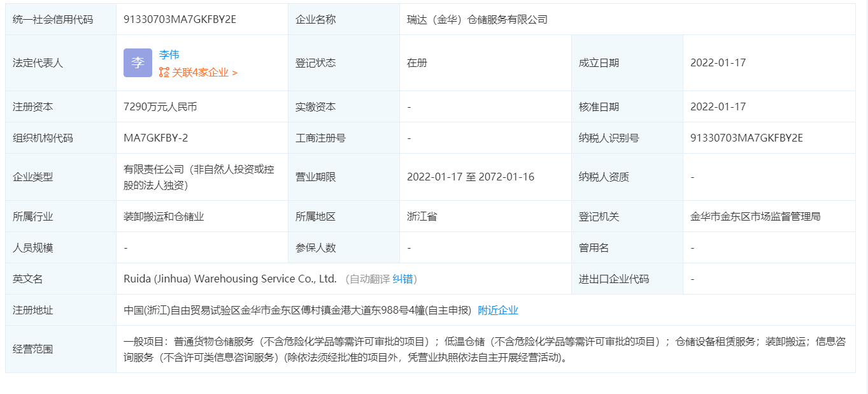Click the 曾用名 label cell
Image resolution: width=868 pixels, height=394 pixels.
[627, 247]
